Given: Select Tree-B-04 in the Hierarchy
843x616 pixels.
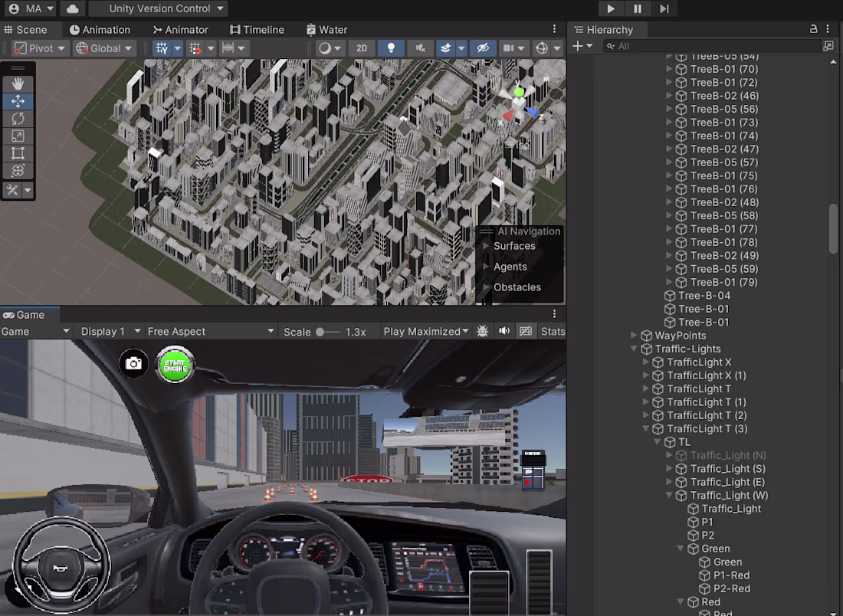Looking at the screenshot, I should pyautogui.click(x=704, y=295).
